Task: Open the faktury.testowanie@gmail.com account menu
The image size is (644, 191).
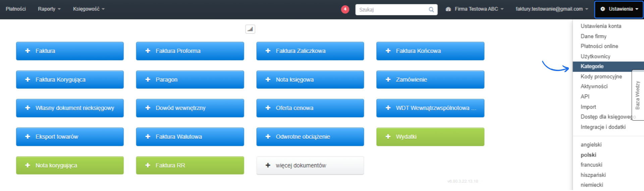Action: coord(552,9)
